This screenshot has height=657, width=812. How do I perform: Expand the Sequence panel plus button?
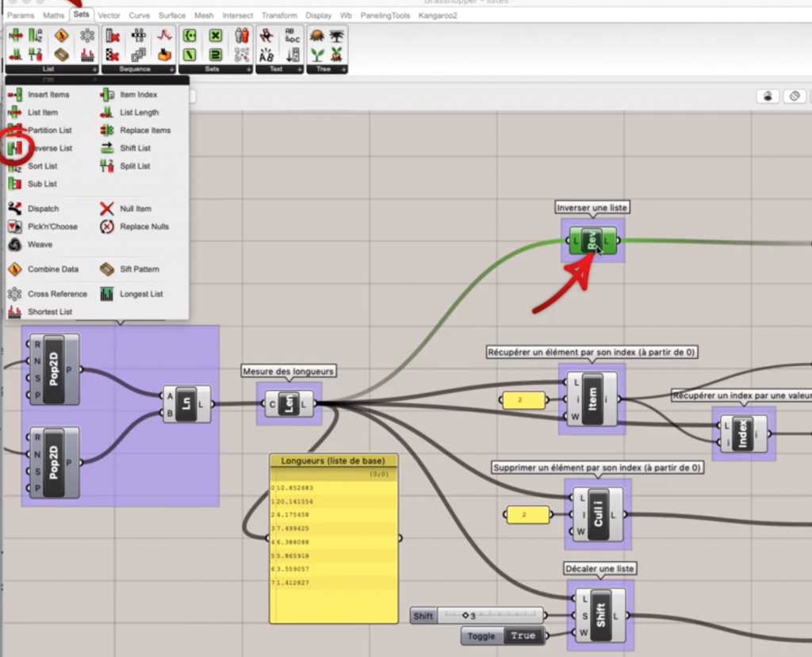point(170,70)
